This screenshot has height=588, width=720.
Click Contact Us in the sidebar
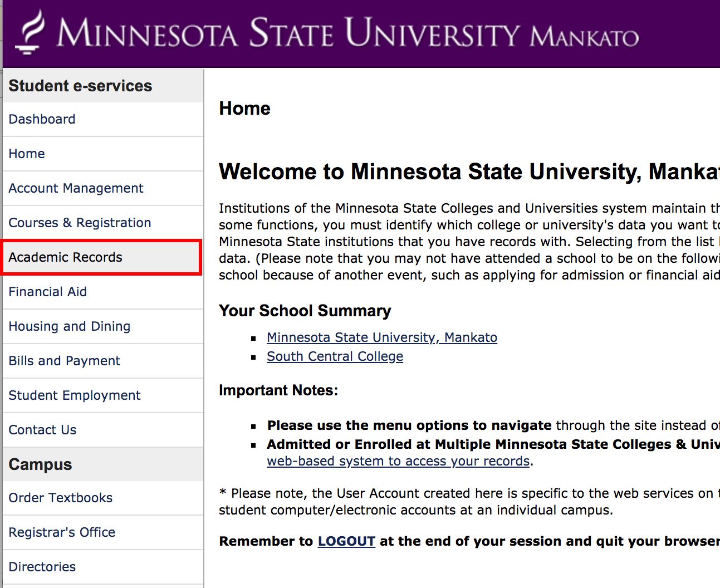coord(42,430)
